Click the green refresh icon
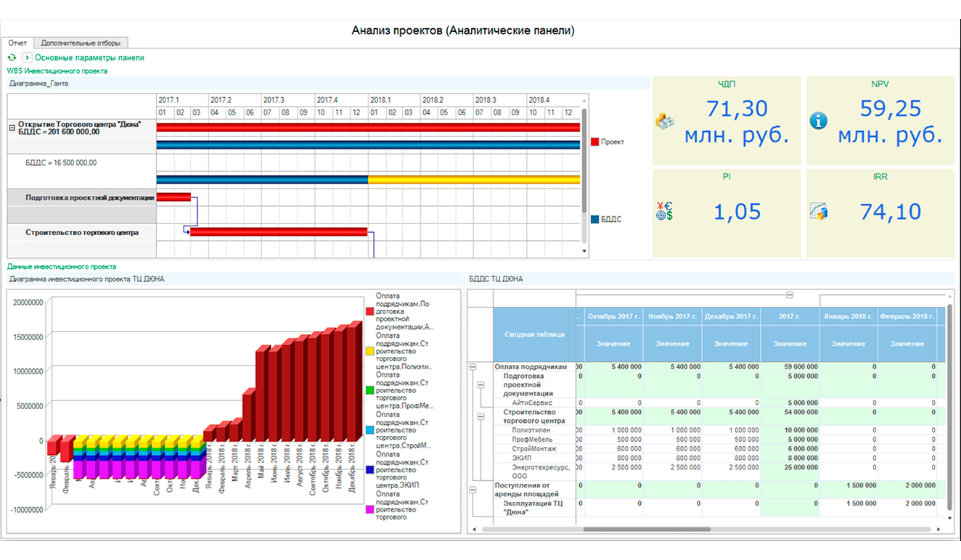Screen dimensions: 961x560 (x=11, y=57)
